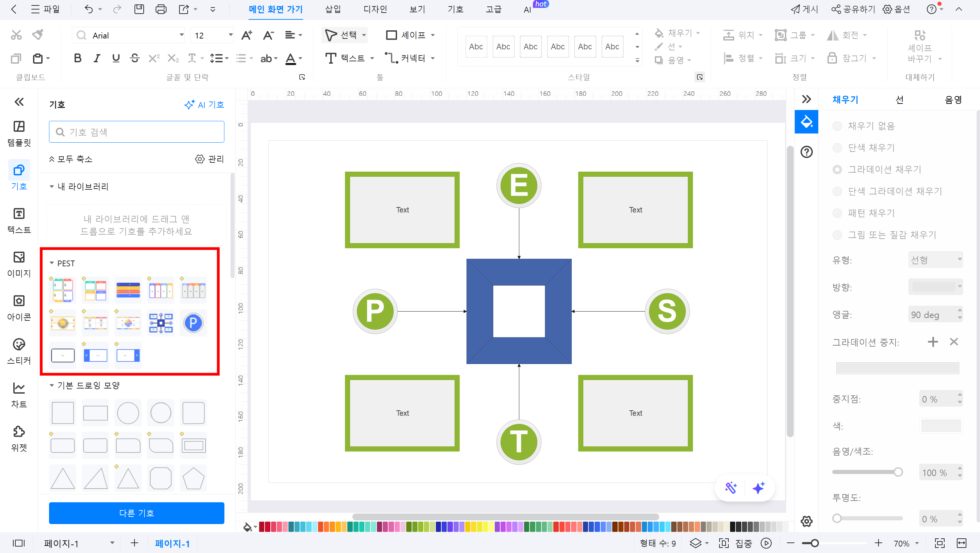Click the Print icon
The image size is (980, 553).
pyautogui.click(x=161, y=9)
